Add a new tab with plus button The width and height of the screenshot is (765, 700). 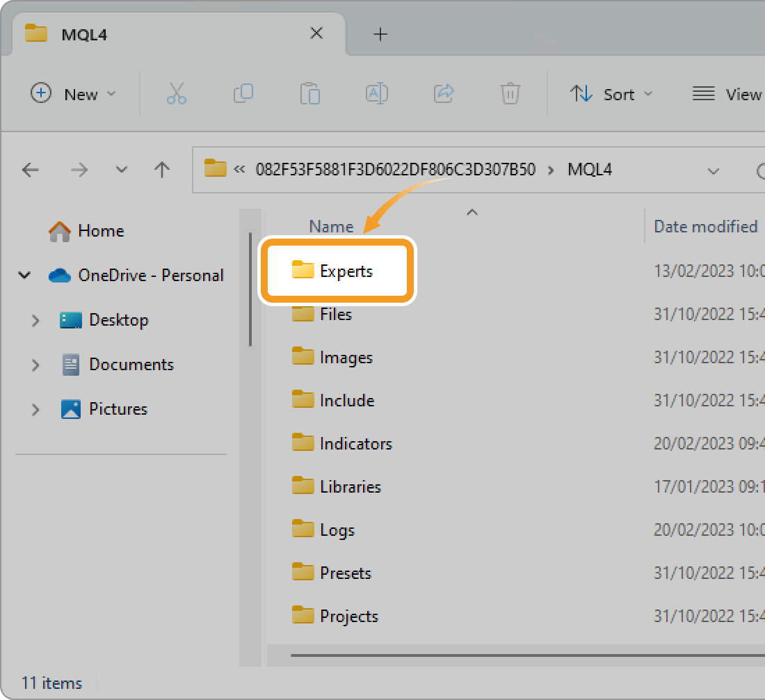pyautogui.click(x=380, y=34)
